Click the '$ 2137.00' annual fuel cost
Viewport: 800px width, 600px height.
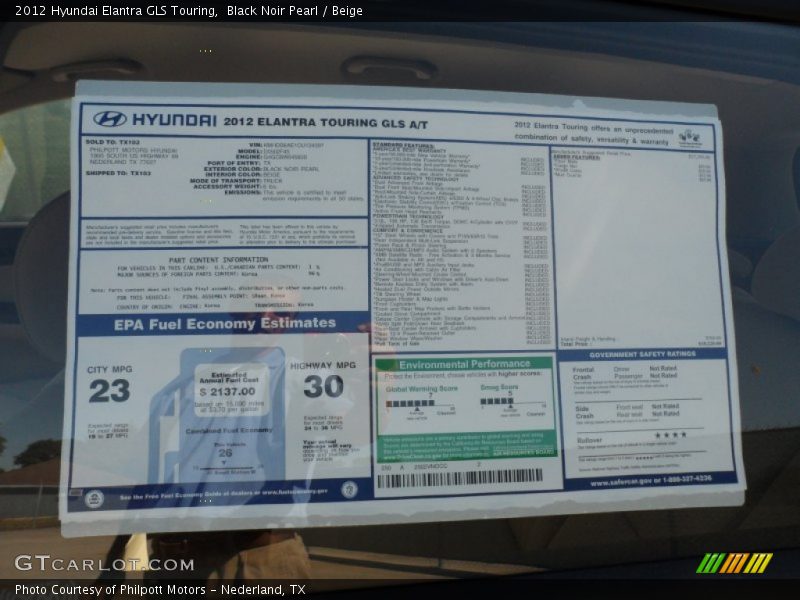pyautogui.click(x=228, y=392)
